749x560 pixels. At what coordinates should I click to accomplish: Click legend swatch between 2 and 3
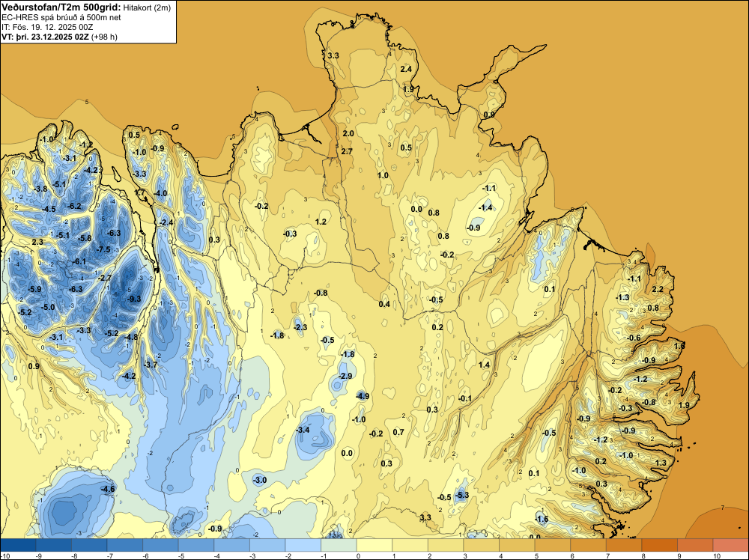(x=446, y=545)
